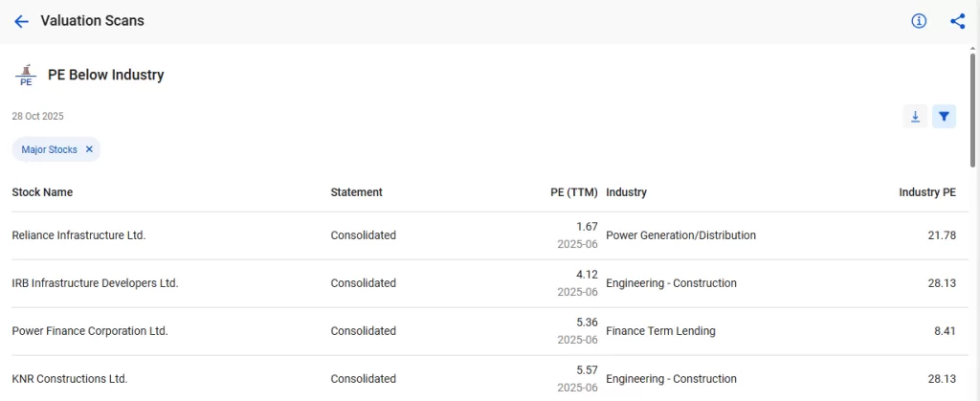The height and width of the screenshot is (401, 980).
Task: Click Engineering - Construction in IRB row
Action: tap(671, 283)
